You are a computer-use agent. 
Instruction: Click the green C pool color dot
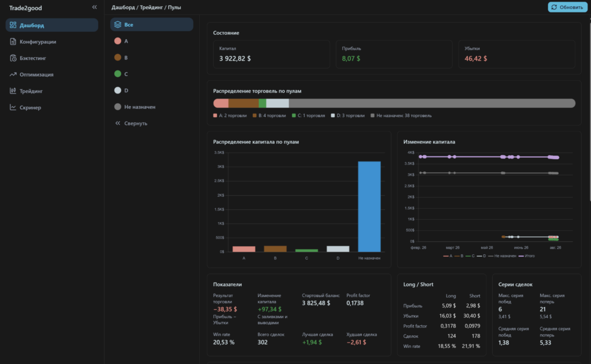coord(118,74)
